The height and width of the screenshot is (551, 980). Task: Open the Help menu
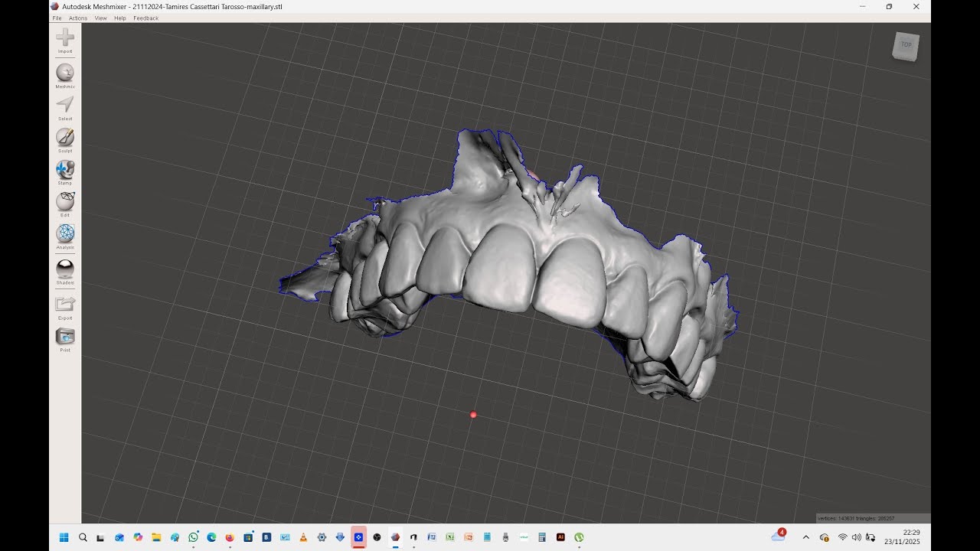pyautogui.click(x=120, y=18)
